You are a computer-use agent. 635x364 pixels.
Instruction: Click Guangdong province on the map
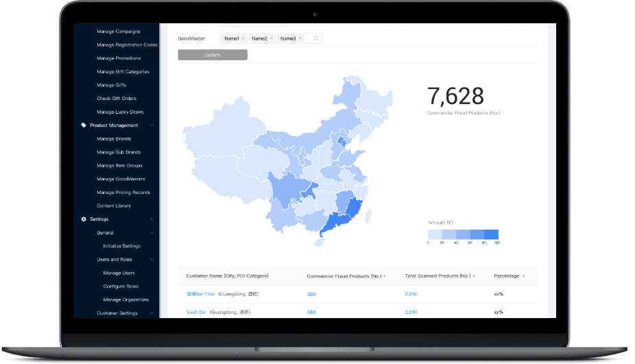(x=335, y=222)
